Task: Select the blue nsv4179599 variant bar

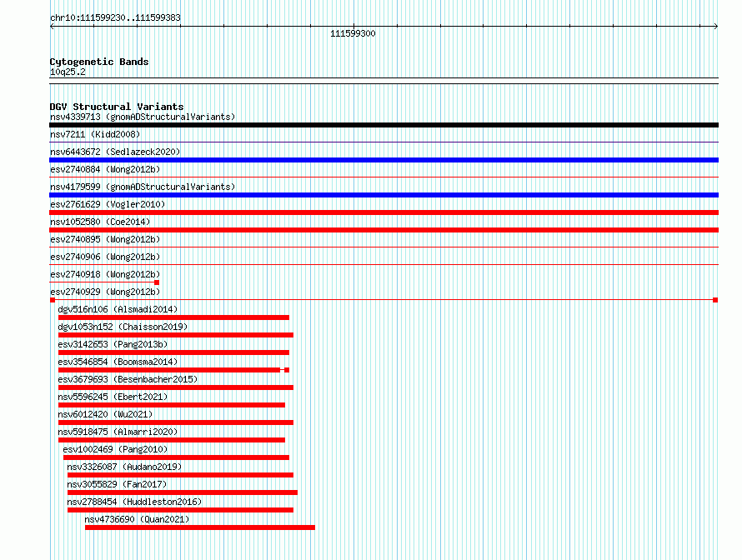Action: [x=384, y=195]
